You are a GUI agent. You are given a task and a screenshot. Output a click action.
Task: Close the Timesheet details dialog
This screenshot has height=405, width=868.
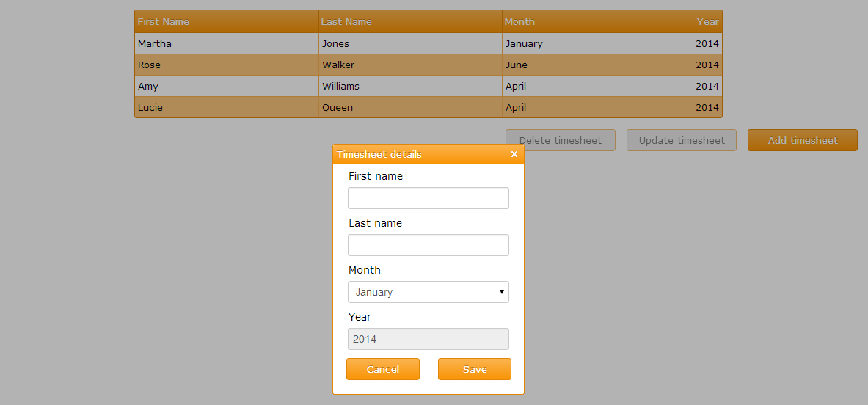pos(514,154)
